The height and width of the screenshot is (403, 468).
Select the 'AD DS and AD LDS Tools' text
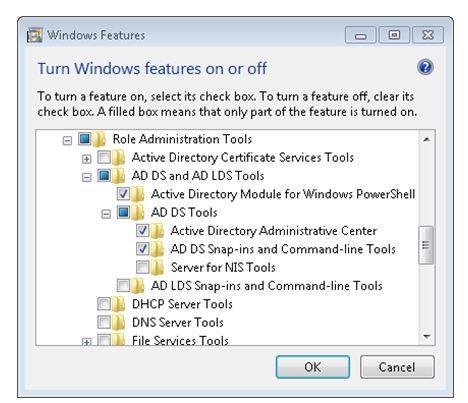tap(198, 176)
